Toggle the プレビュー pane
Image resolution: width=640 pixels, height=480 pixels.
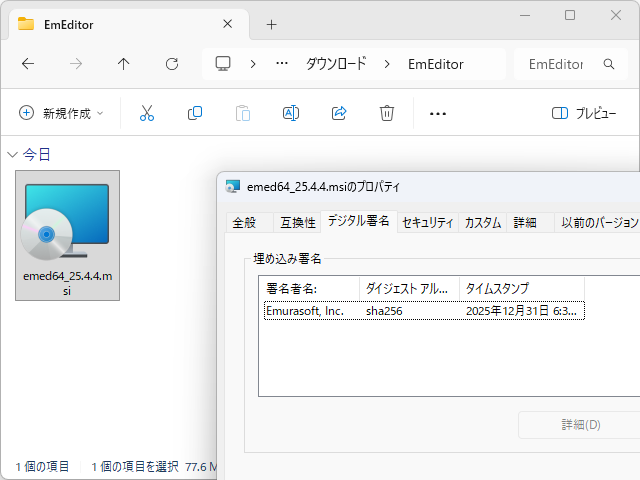(584, 113)
